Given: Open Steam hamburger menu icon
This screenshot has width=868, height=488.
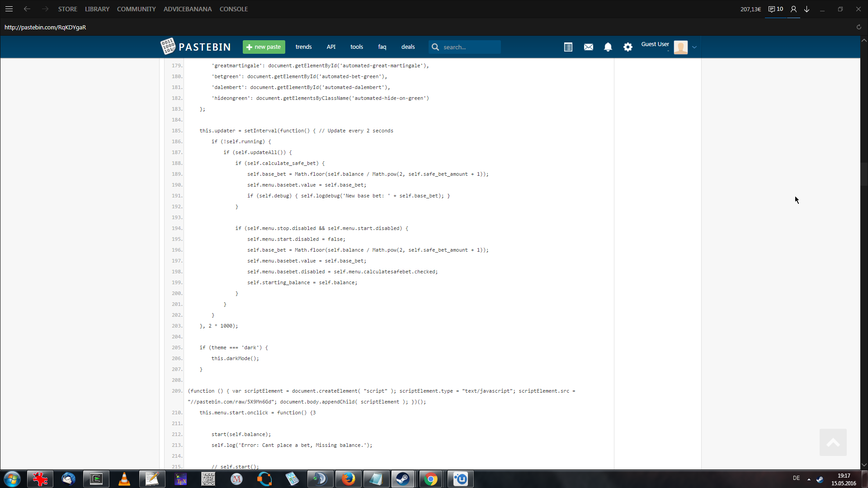Looking at the screenshot, I should pyautogui.click(x=9, y=9).
